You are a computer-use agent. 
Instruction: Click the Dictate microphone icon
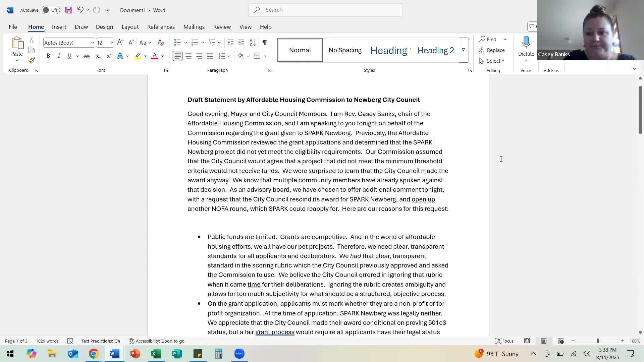[x=526, y=43]
